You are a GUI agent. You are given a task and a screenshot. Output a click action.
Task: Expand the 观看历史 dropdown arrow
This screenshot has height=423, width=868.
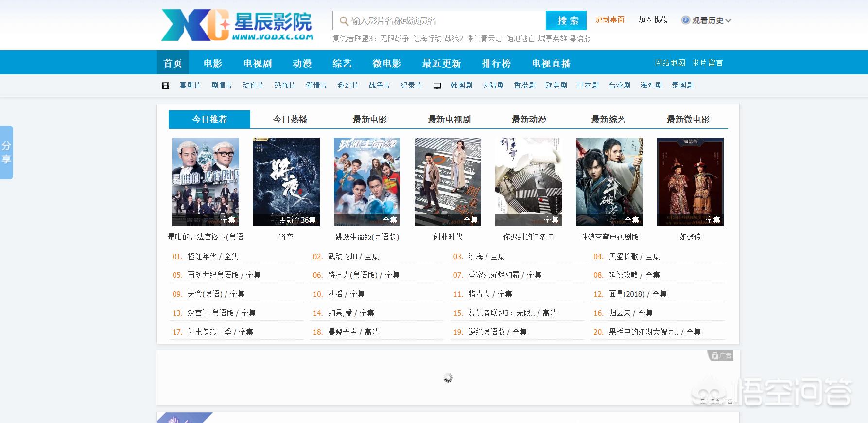click(x=728, y=21)
